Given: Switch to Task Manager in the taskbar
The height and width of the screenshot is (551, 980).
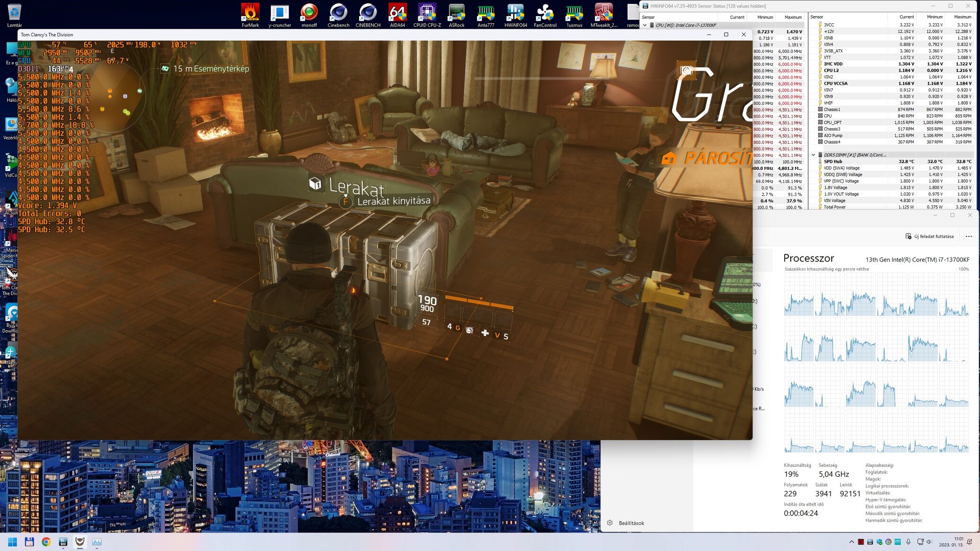Looking at the screenshot, I should (97, 542).
